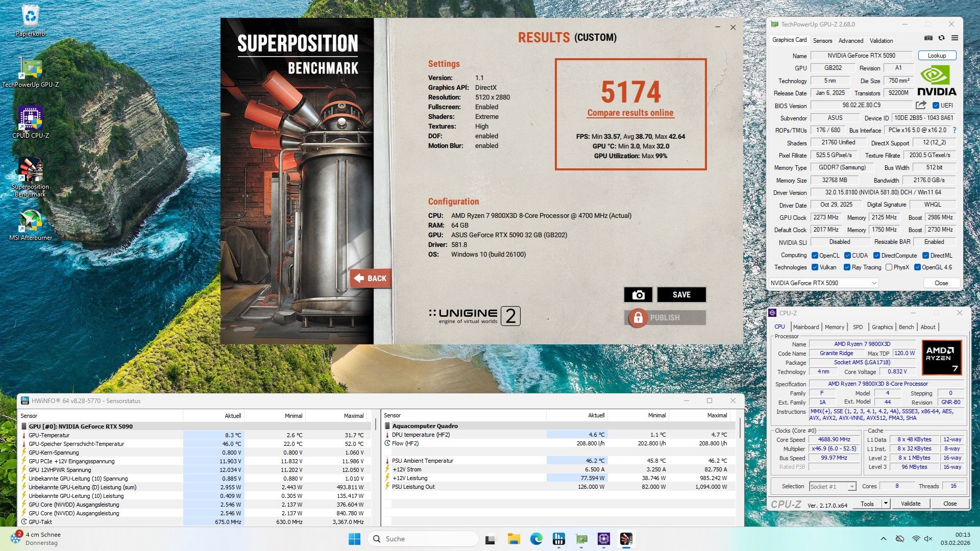The image size is (980, 551).
Task: Click the BIOS export share icon
Action: (x=921, y=105)
